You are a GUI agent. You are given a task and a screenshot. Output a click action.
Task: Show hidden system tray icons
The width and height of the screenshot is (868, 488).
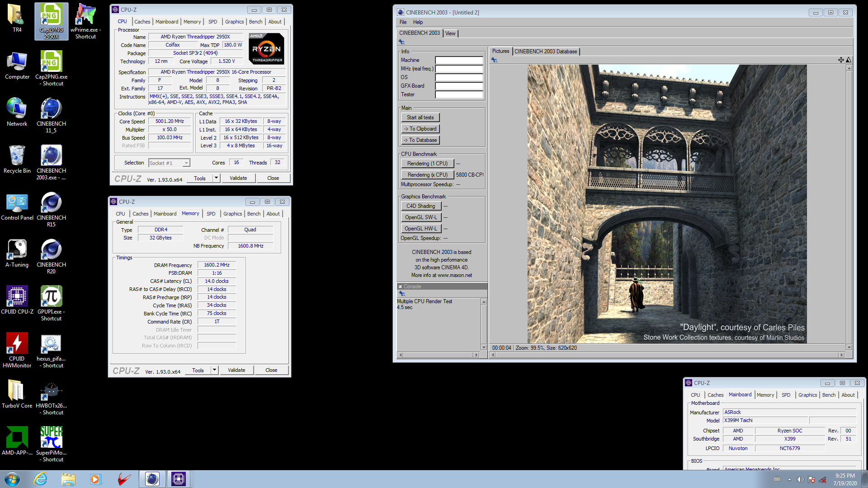click(x=789, y=479)
